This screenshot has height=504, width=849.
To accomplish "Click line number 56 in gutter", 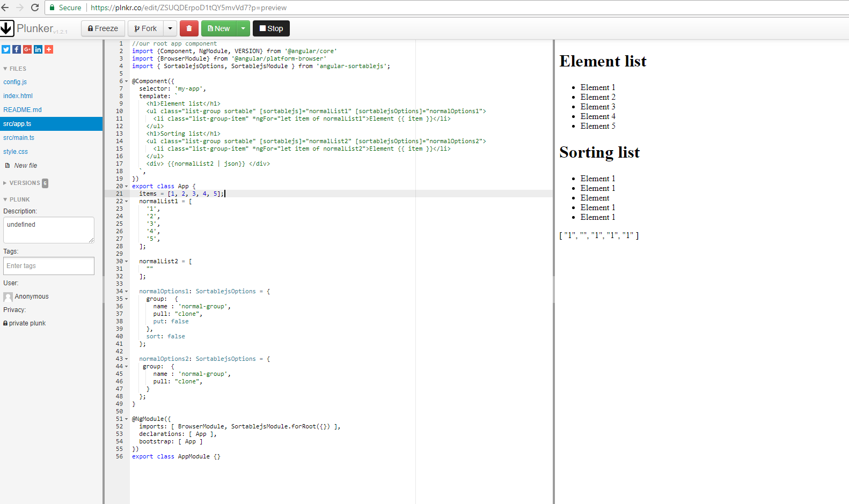I will 119,457.
